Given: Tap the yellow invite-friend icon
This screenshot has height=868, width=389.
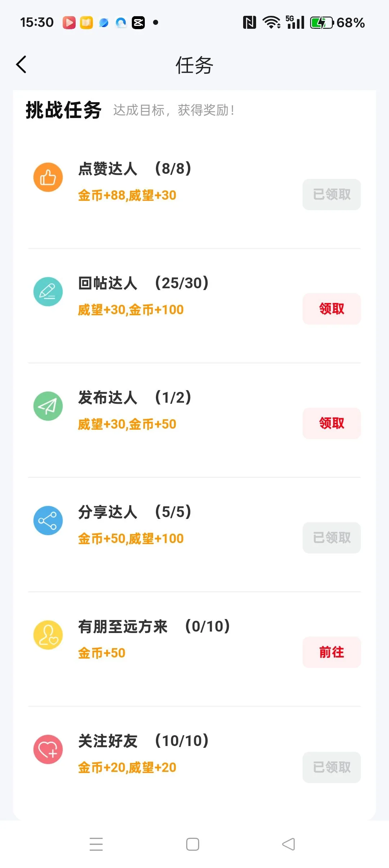Looking at the screenshot, I should (48, 635).
